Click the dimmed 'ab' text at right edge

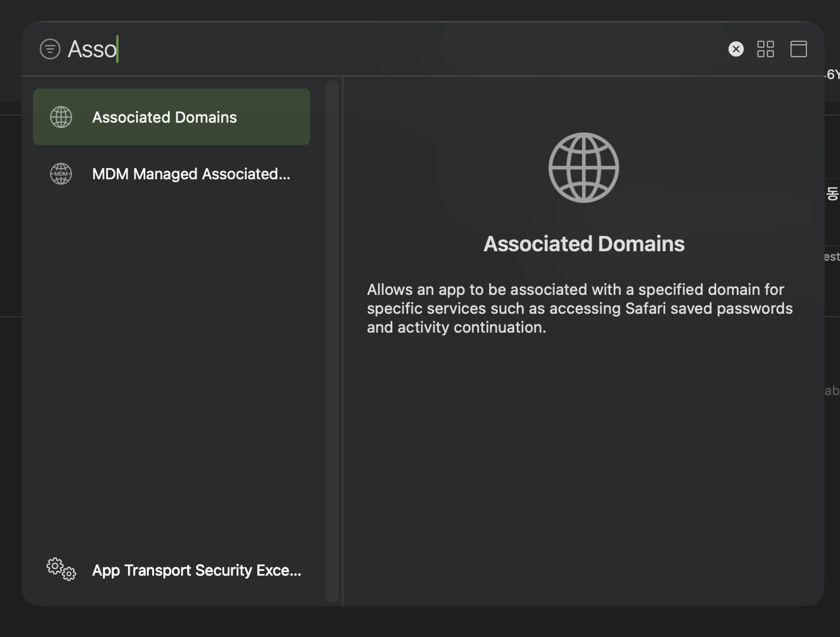832,390
